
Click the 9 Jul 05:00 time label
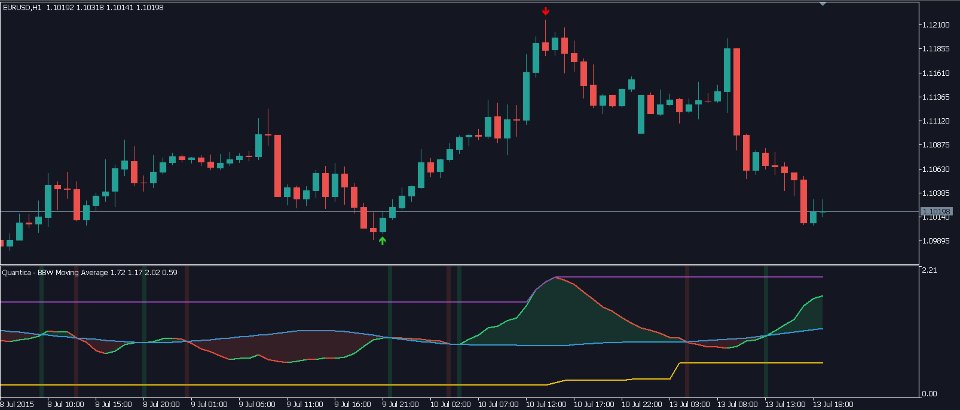257,404
